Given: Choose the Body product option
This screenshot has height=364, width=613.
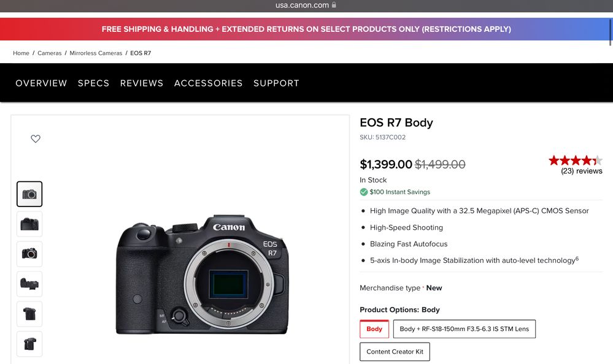Looking at the screenshot, I should pos(374,329).
